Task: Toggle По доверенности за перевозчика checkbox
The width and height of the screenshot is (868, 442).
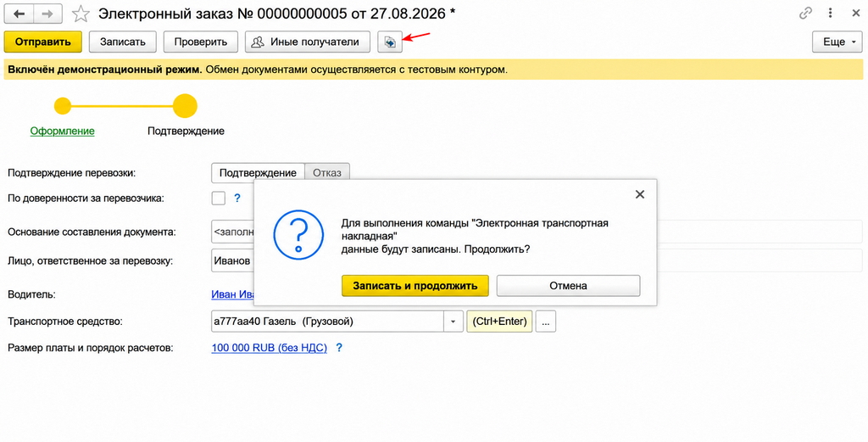Action: pyautogui.click(x=219, y=198)
